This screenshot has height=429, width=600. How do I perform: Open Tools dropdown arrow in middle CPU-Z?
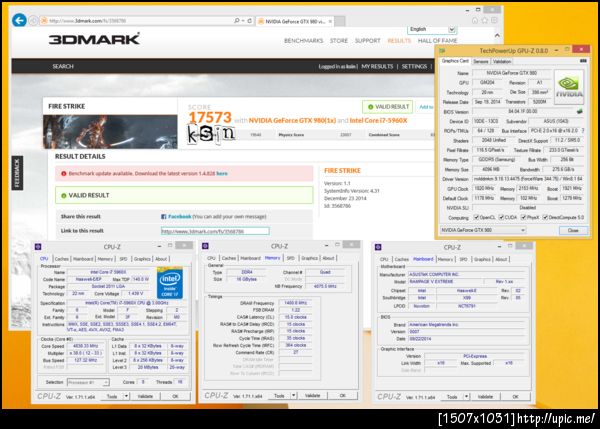293,395
